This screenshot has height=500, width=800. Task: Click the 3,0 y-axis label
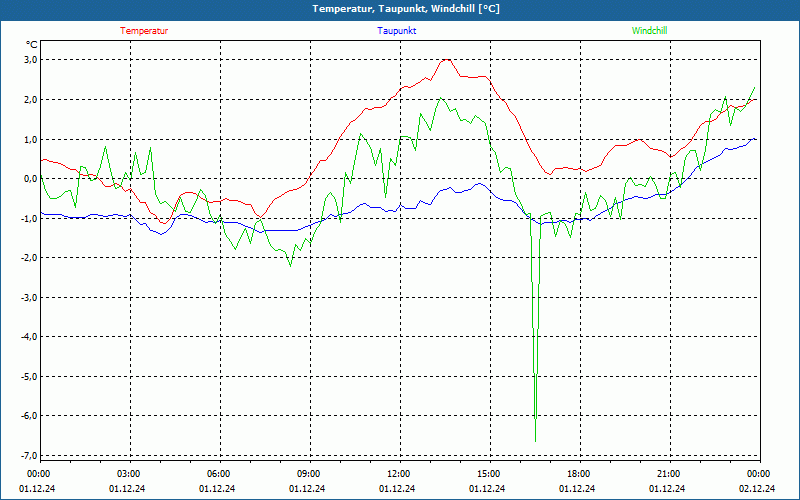(31, 60)
